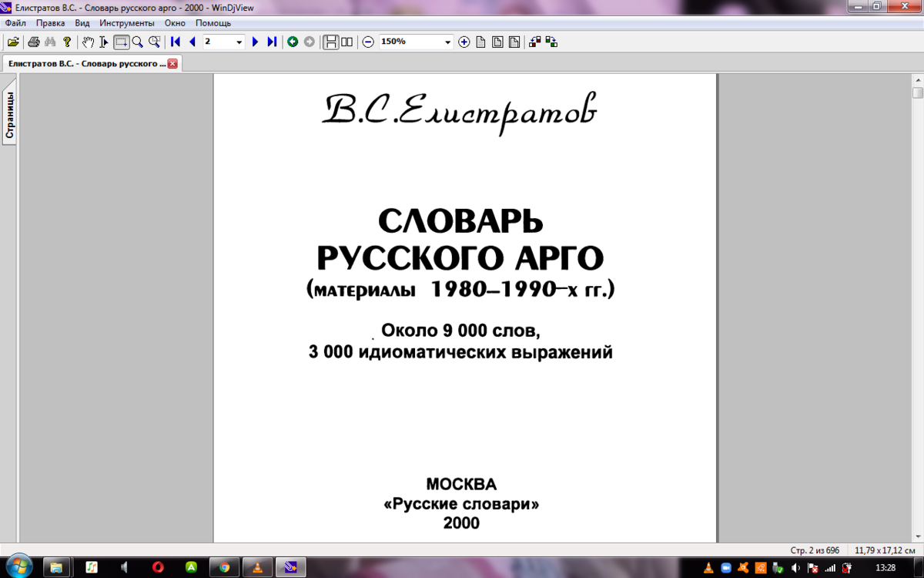Click the green A taskbar icon
The height and width of the screenshot is (578, 924).
coord(192,567)
